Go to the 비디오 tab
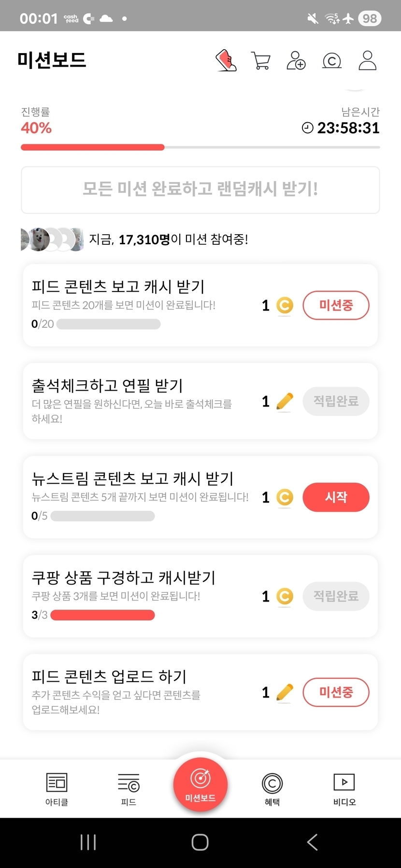The width and height of the screenshot is (401, 868). tap(344, 789)
